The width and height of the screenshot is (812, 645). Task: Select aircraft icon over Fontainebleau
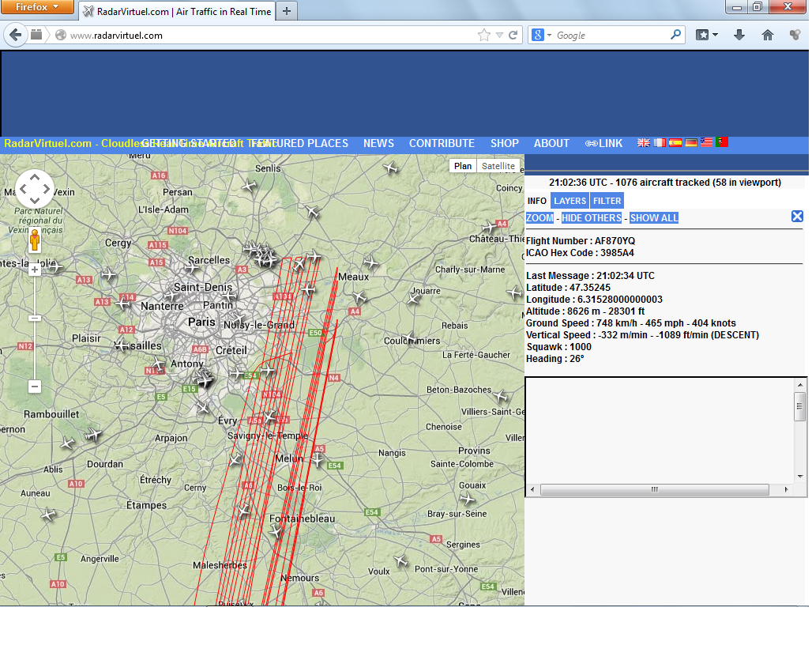tap(276, 531)
